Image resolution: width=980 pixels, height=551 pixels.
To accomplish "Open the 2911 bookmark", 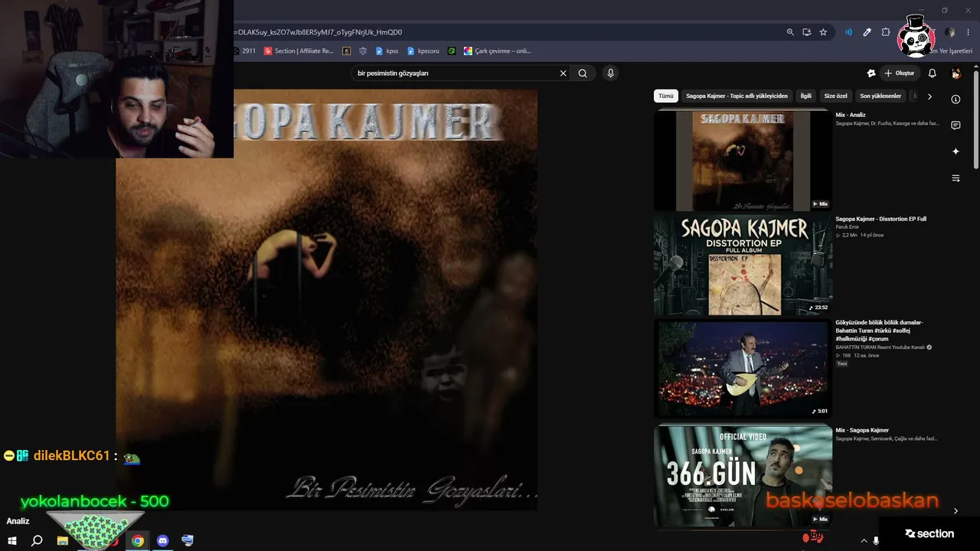I will tap(243, 51).
